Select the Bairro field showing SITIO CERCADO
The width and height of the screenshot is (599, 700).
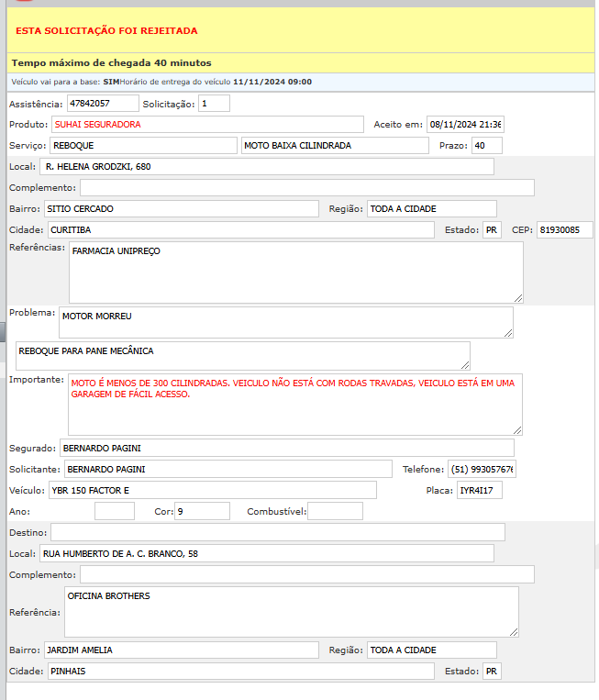coord(181,208)
